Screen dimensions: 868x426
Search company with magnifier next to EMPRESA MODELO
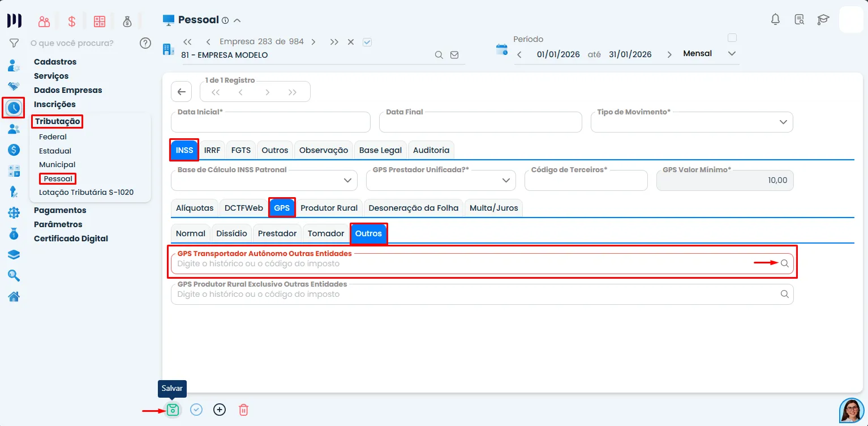point(439,55)
